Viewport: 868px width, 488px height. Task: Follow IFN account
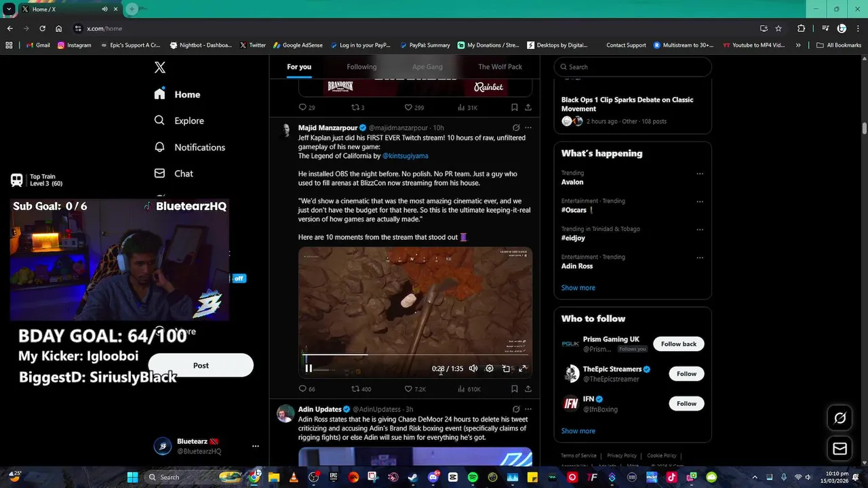pos(686,403)
